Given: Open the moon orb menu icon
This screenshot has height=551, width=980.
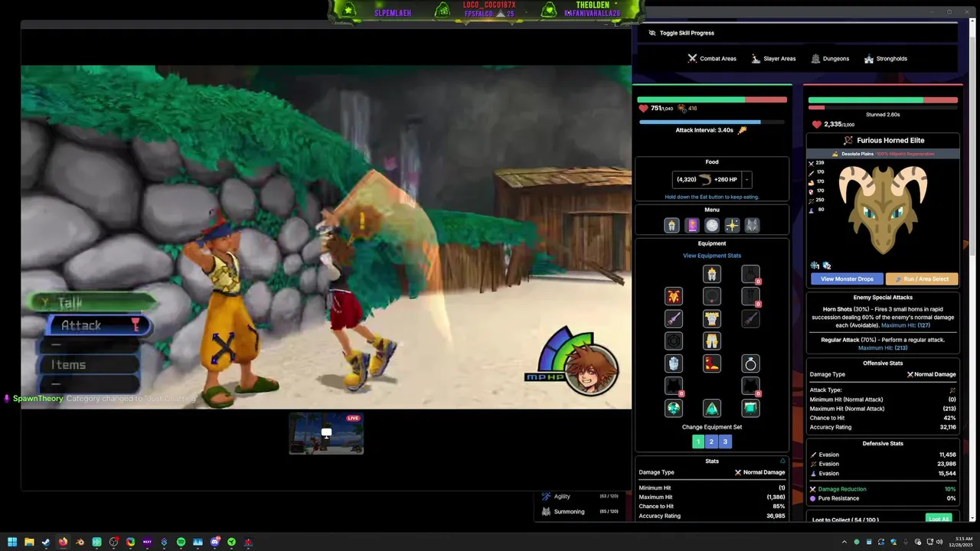Looking at the screenshot, I should (x=712, y=225).
